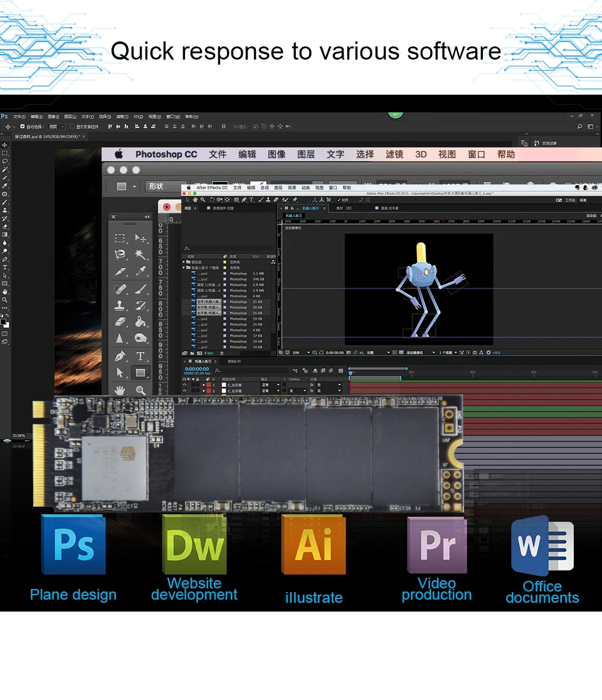Open the 滤镜 menu in Photoshop CC Mac bar
This screenshot has width=602, height=700.
(394, 154)
